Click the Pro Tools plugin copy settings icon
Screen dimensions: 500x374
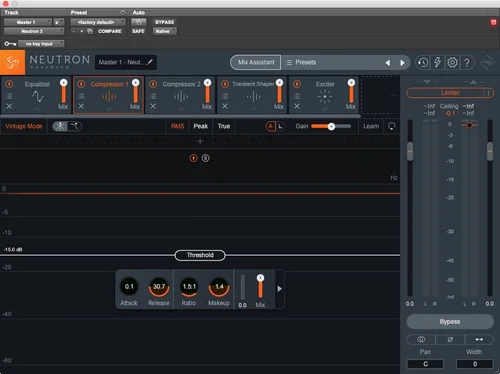(x=90, y=31)
